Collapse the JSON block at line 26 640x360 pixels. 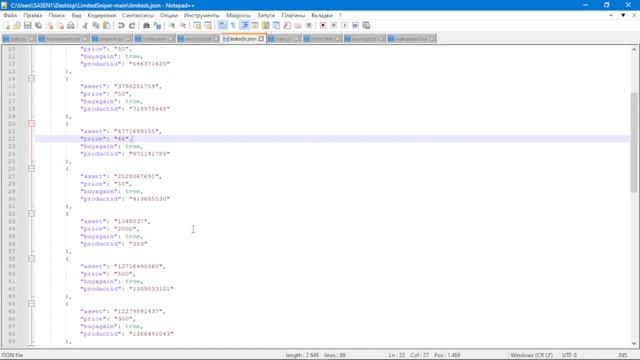pos(31,169)
